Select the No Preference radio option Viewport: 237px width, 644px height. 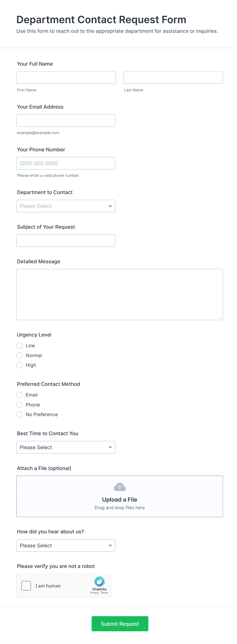click(x=20, y=415)
